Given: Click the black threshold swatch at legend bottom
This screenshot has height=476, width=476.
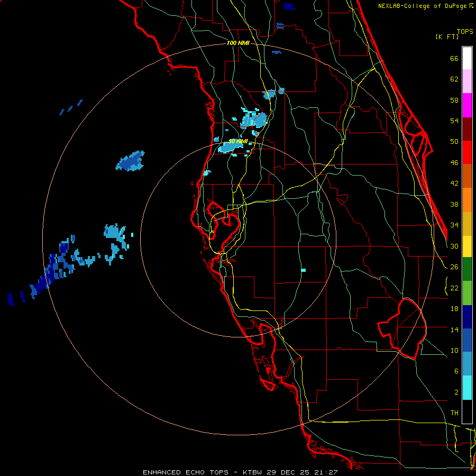Looking at the screenshot, I should (x=467, y=411).
